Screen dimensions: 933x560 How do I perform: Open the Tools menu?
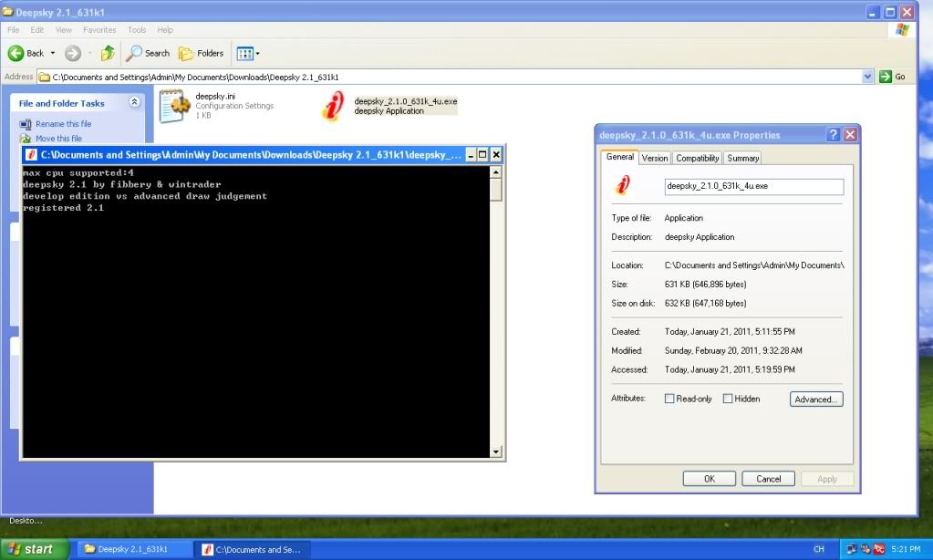click(137, 30)
